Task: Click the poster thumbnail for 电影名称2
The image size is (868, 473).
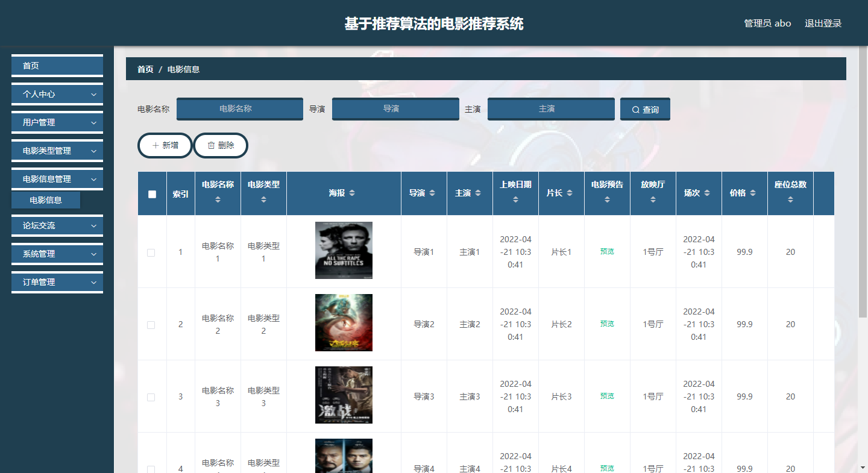Action: 344,322
